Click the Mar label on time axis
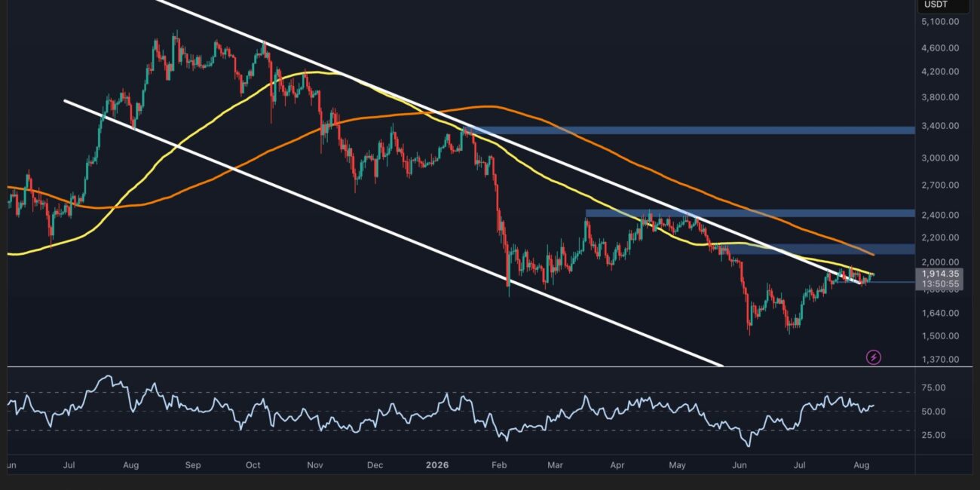The width and height of the screenshot is (980, 490). tap(555, 465)
